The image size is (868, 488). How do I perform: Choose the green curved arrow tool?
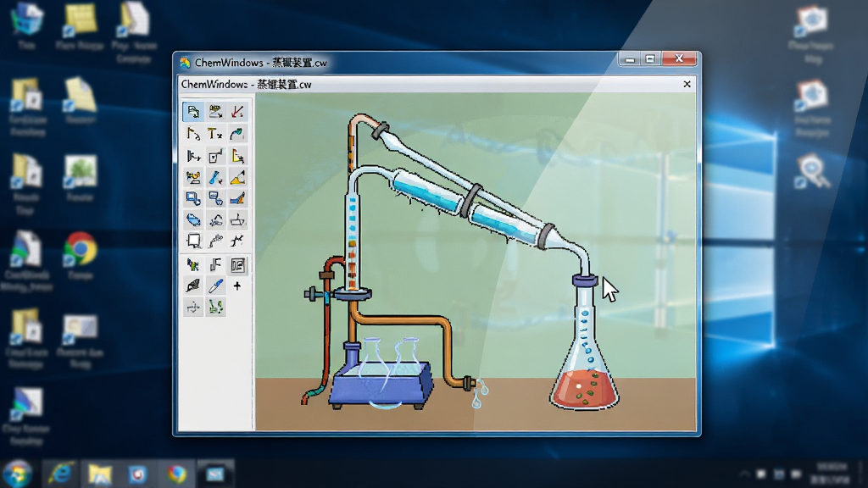[237, 134]
